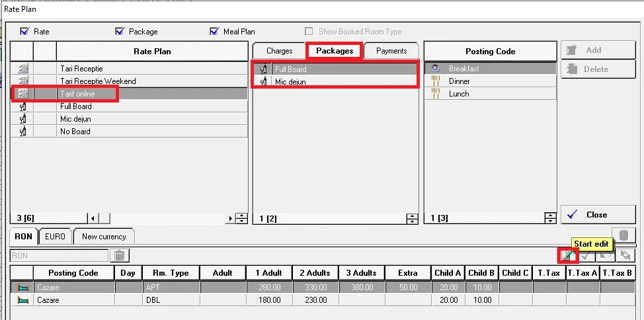
Task: Click 230.00 in DBL row
Action: [315, 300]
